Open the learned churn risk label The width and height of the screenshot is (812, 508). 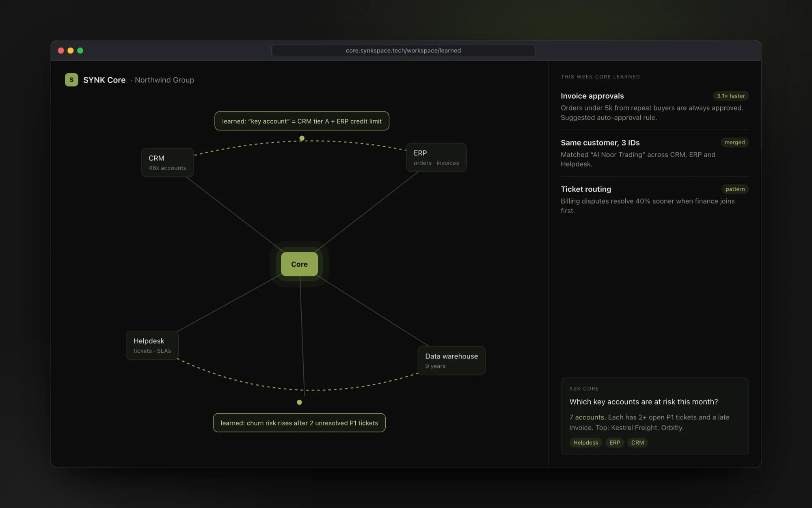pyautogui.click(x=299, y=423)
